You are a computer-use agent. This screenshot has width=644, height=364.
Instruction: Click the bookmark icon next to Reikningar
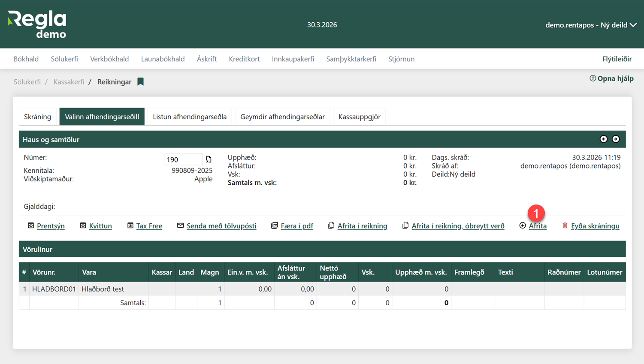[x=140, y=82]
